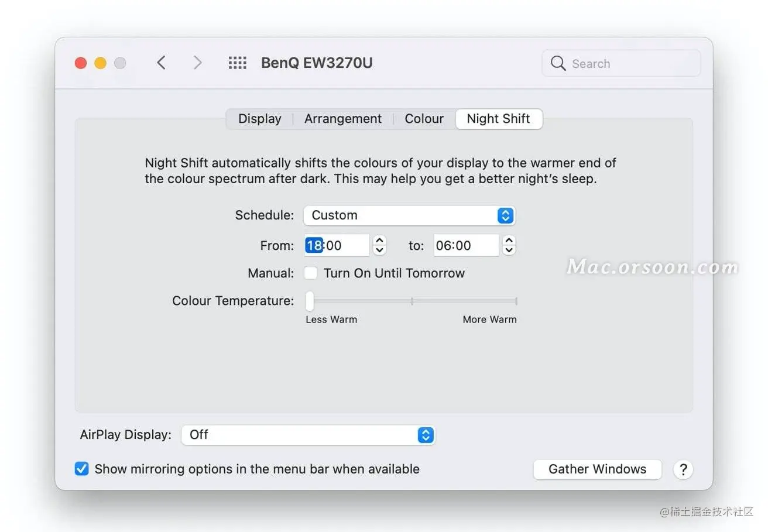Increase the to time with up arrow
The image size is (768, 532).
509,240
